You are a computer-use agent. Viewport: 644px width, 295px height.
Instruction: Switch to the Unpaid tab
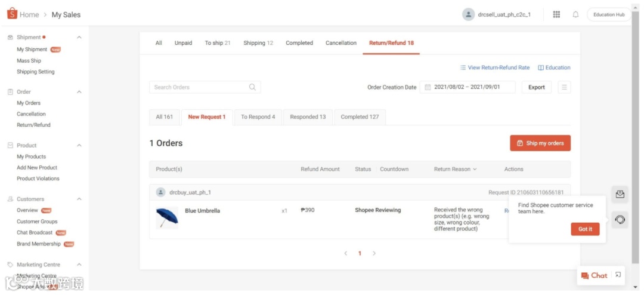(183, 43)
